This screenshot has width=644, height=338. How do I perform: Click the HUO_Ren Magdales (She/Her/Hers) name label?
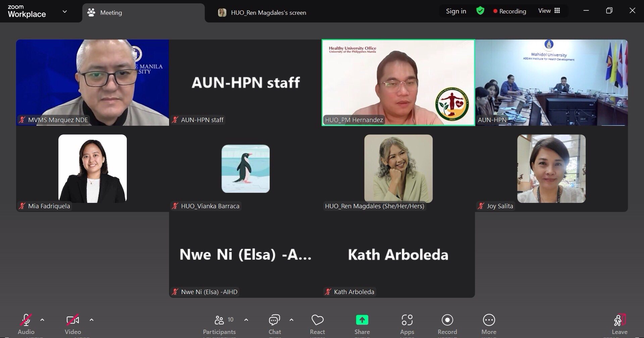coord(374,206)
